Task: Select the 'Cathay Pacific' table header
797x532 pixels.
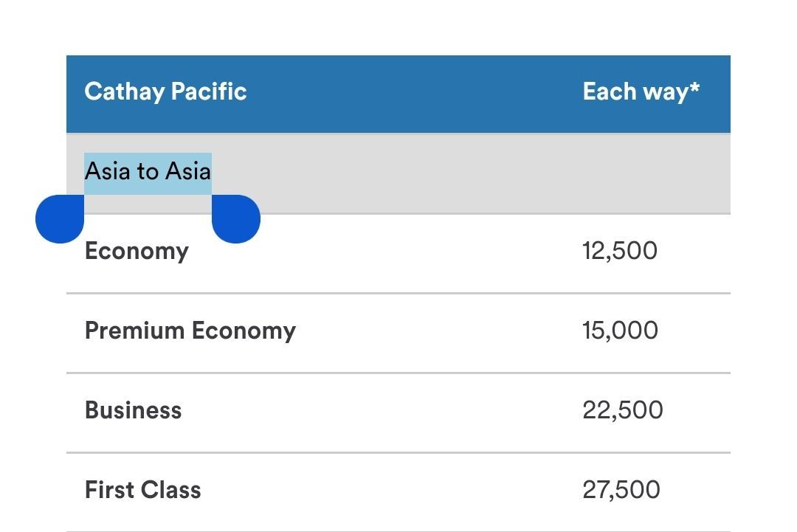Action: click(166, 92)
